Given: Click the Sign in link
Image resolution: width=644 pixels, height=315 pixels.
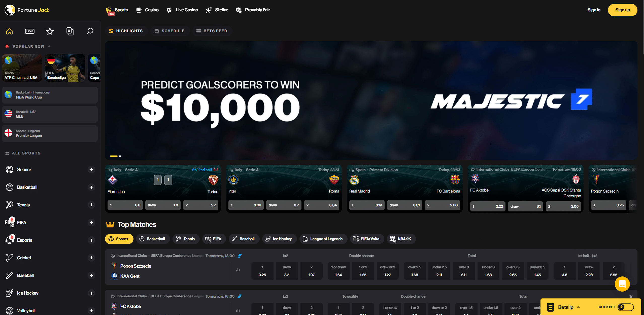Looking at the screenshot, I should click(594, 10).
